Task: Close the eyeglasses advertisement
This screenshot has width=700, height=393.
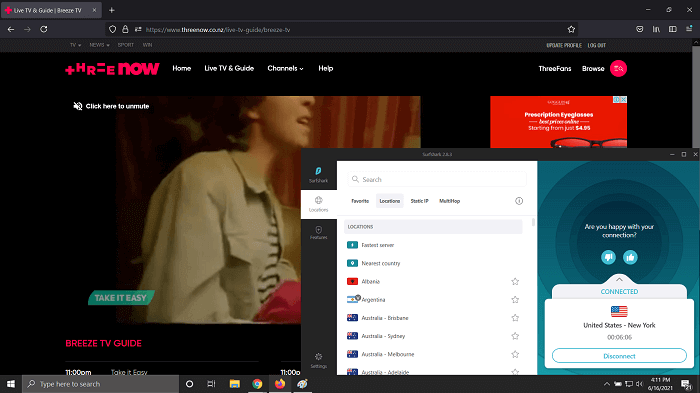Action: (624, 100)
